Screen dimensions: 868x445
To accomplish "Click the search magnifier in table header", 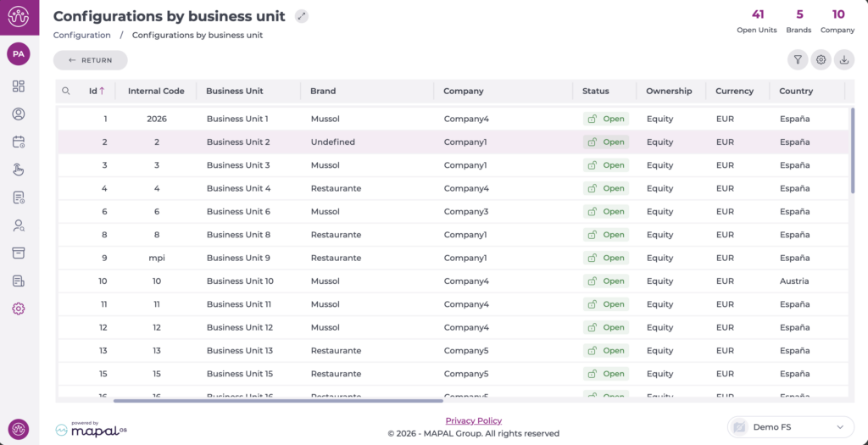I will [66, 92].
